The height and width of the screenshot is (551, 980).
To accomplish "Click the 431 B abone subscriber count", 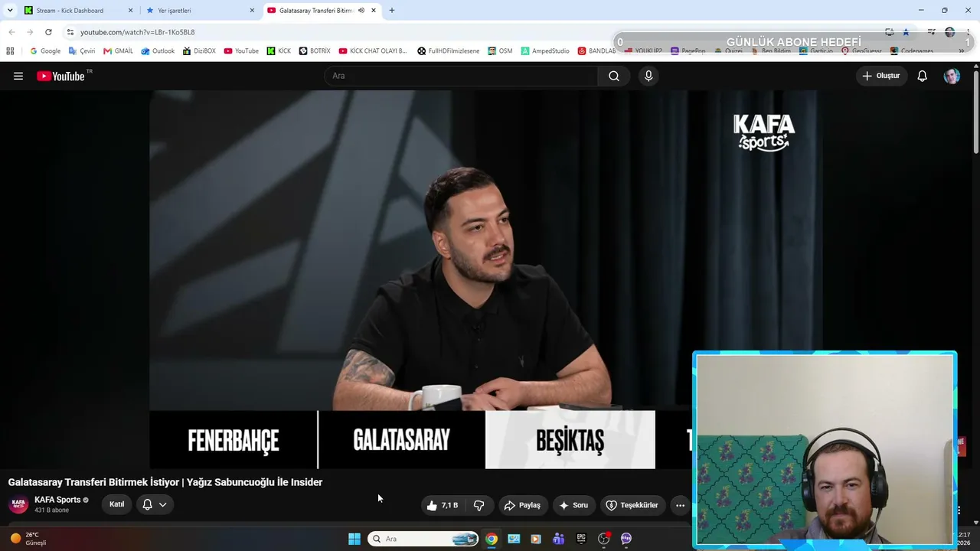I will [x=51, y=510].
